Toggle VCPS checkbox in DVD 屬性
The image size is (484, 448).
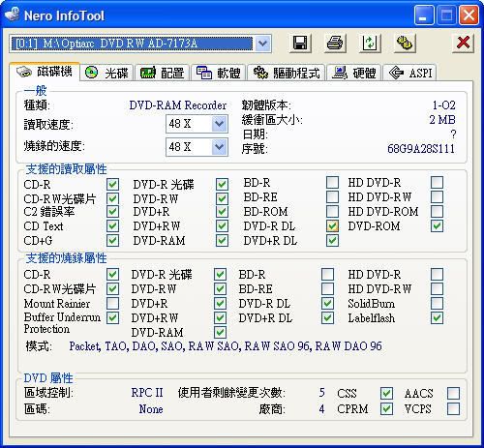453,409
